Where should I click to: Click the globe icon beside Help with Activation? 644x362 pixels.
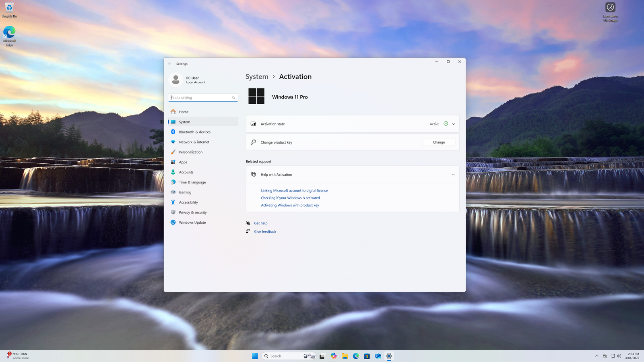tap(253, 175)
